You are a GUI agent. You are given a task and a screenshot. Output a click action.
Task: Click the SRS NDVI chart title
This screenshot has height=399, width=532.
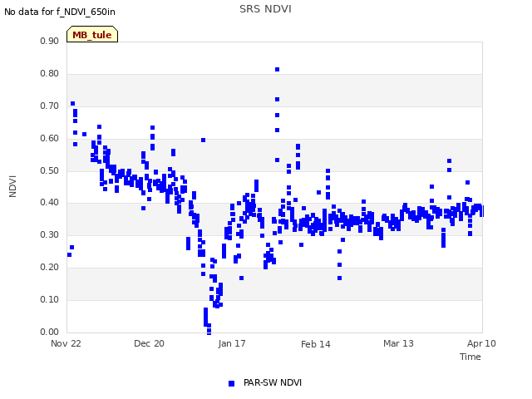pos(265,9)
